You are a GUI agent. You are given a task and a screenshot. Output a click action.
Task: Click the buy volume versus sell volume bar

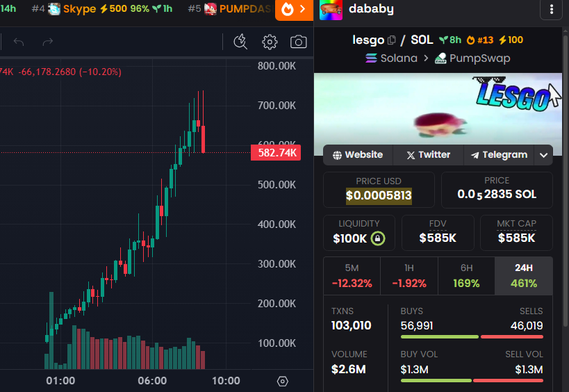[472, 380]
